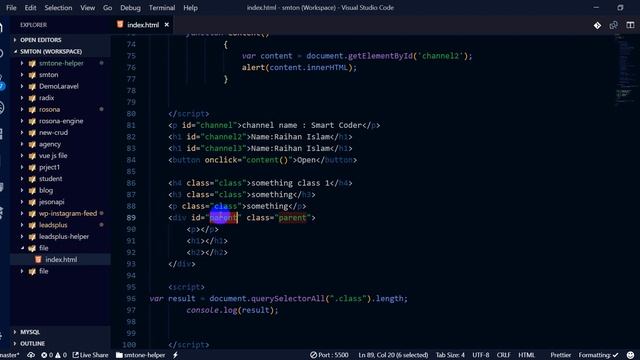
Task: Open the View menu
Action: 87,8
